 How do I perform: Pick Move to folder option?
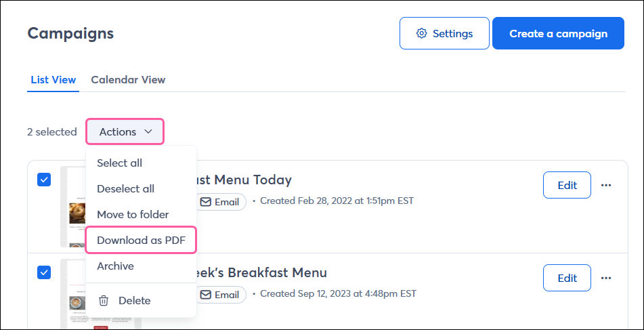133,215
